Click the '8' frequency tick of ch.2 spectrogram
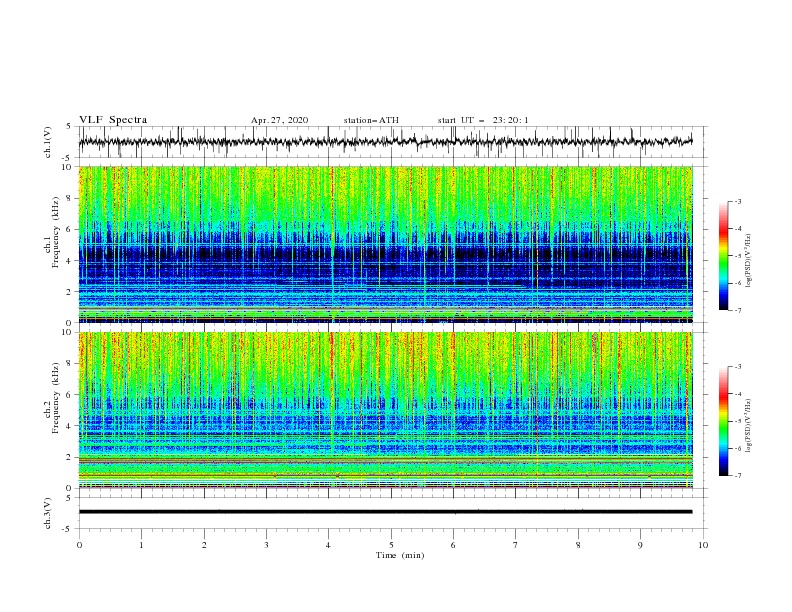This screenshot has width=792, height=612. coord(69,364)
